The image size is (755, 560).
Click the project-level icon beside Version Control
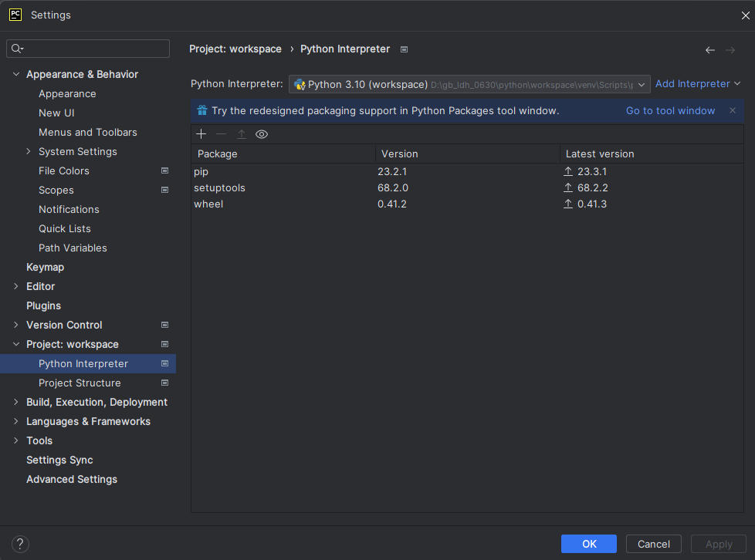point(164,326)
